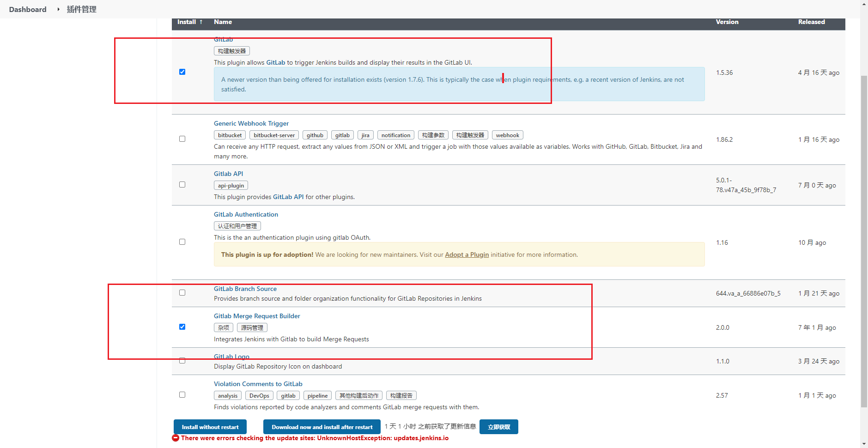Click the newer version notice in blue box
Viewport: 868px width, 448px height.
[459, 84]
